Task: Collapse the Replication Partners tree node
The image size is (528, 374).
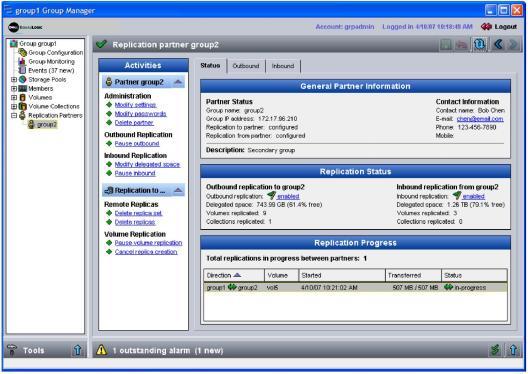Action: point(14,115)
